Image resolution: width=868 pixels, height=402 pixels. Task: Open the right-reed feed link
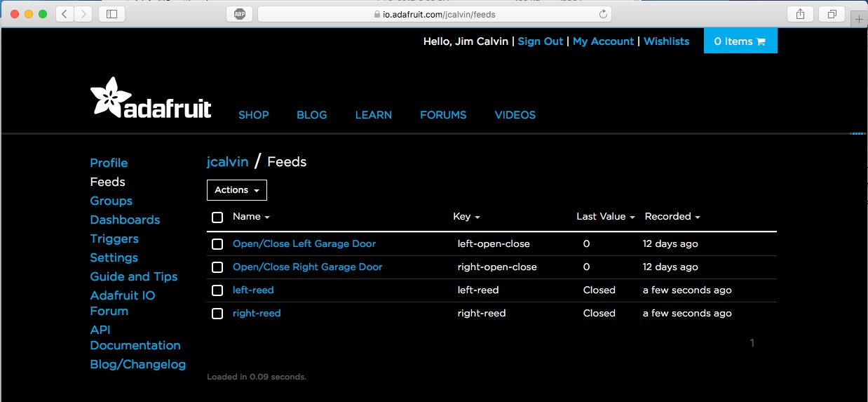(257, 313)
